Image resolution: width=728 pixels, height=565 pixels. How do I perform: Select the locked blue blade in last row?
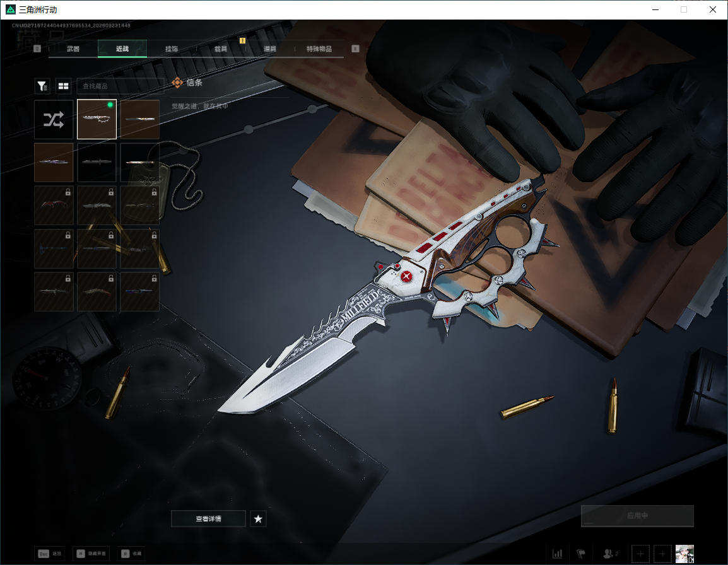[140, 291]
